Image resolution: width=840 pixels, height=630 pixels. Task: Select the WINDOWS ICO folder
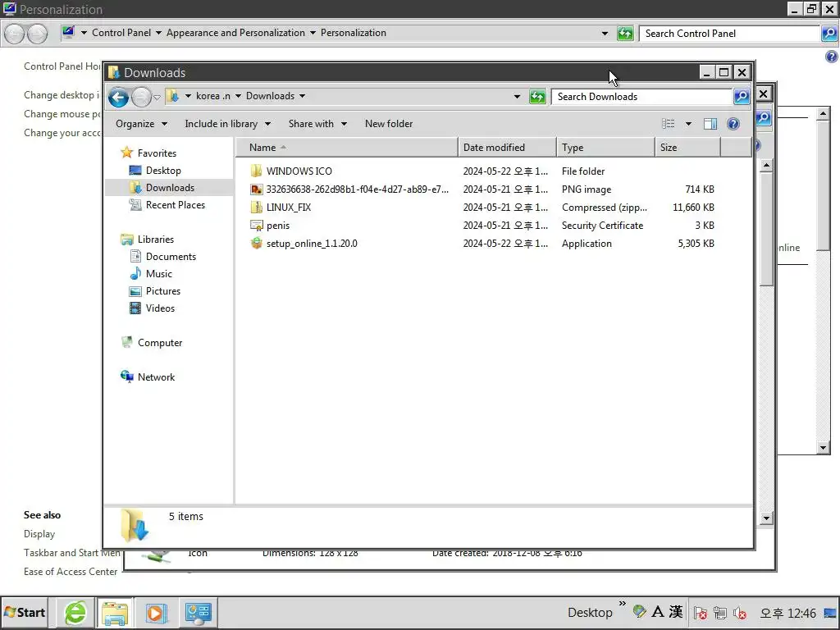[x=299, y=171]
